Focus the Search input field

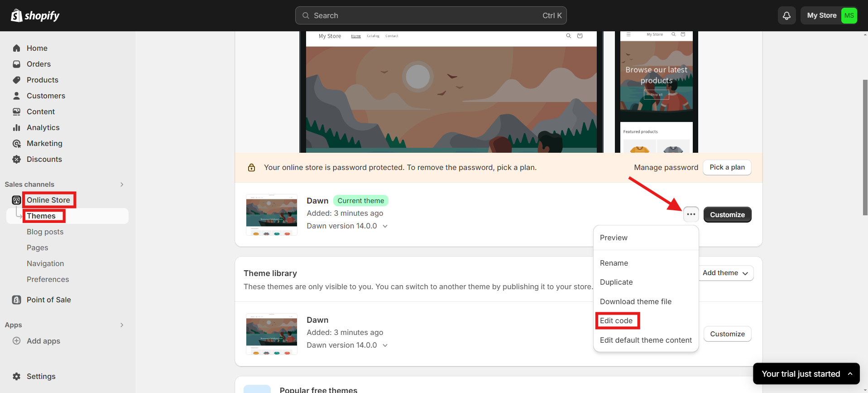click(x=426, y=15)
